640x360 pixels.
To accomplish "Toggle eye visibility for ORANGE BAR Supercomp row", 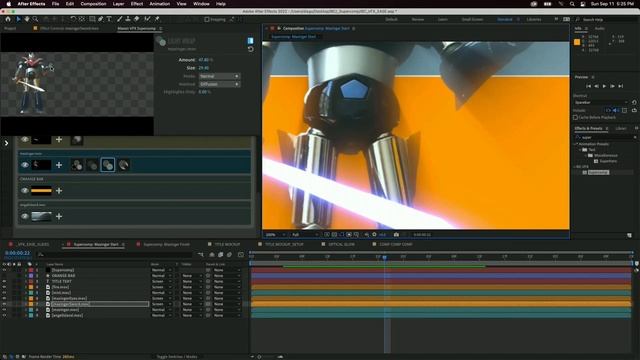I will coord(25,191).
